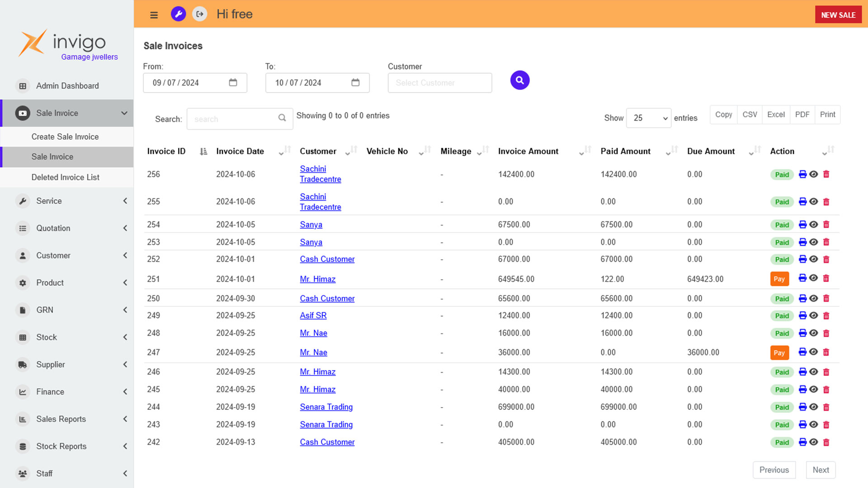The width and height of the screenshot is (868, 488).
Task: Export table as Excel
Action: pyautogui.click(x=776, y=114)
